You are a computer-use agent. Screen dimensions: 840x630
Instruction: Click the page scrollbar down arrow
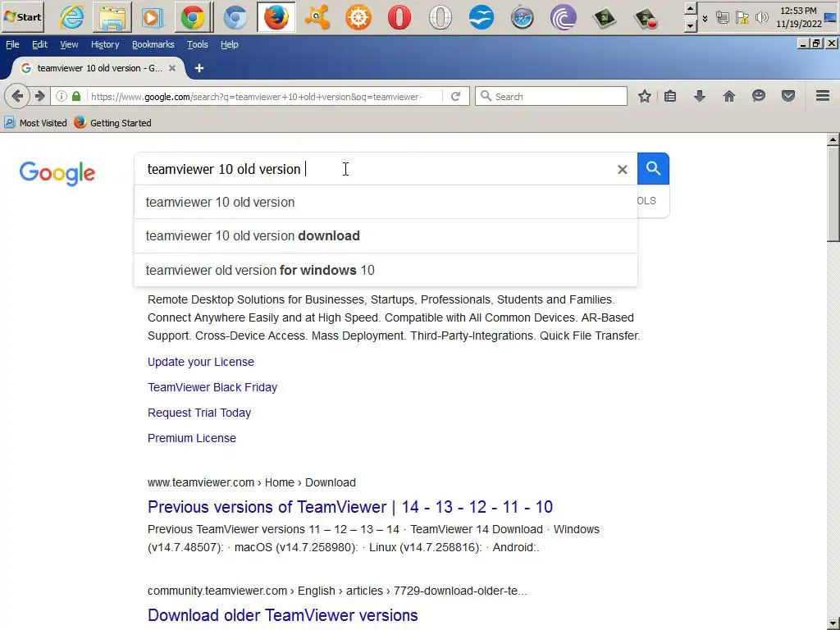point(833,623)
